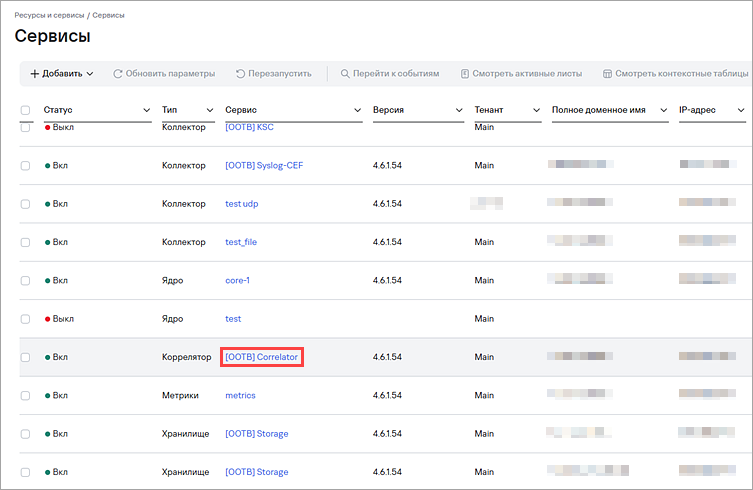Click the red Выкл status of test row
753x490 pixels.
pos(59,318)
